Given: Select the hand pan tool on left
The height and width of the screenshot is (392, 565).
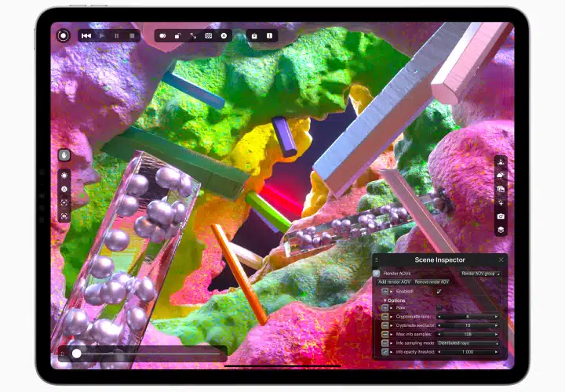Looking at the screenshot, I should pyautogui.click(x=64, y=155).
